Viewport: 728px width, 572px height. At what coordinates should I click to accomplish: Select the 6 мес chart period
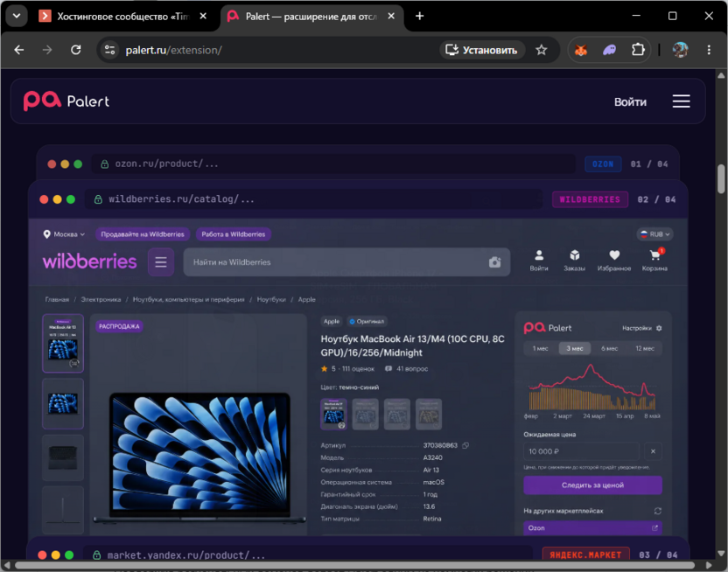(x=609, y=348)
